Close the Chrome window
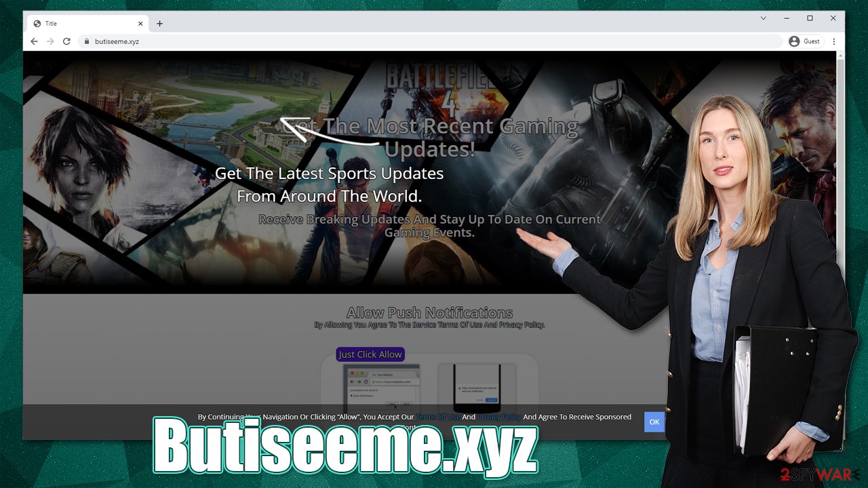Screen dimensions: 868x488 tap(833, 18)
